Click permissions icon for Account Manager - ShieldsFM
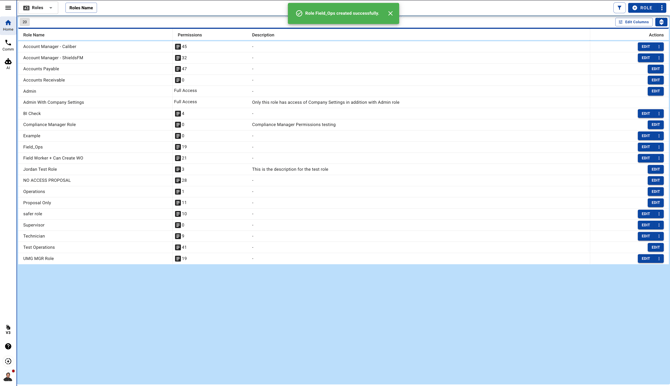This screenshot has height=386, width=670. [x=178, y=58]
